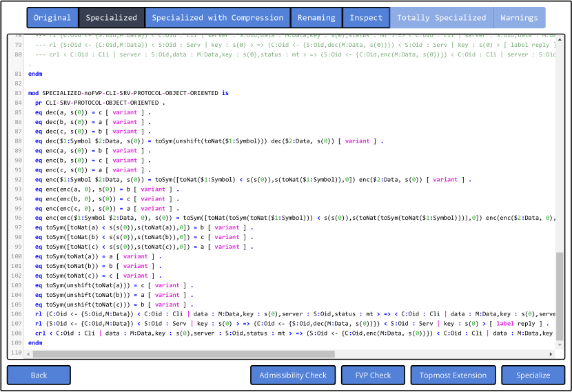
Task: Click the horizontal scrollbar thumb under the code
Action: click(x=276, y=354)
